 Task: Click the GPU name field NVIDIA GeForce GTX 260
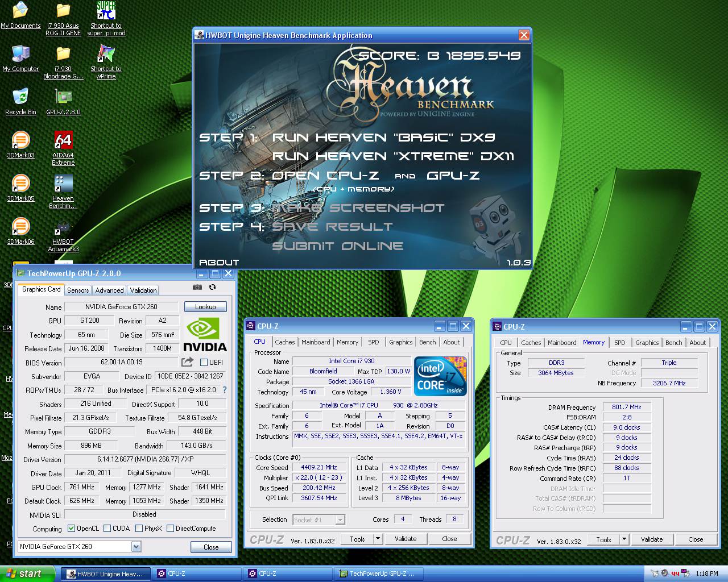121,307
